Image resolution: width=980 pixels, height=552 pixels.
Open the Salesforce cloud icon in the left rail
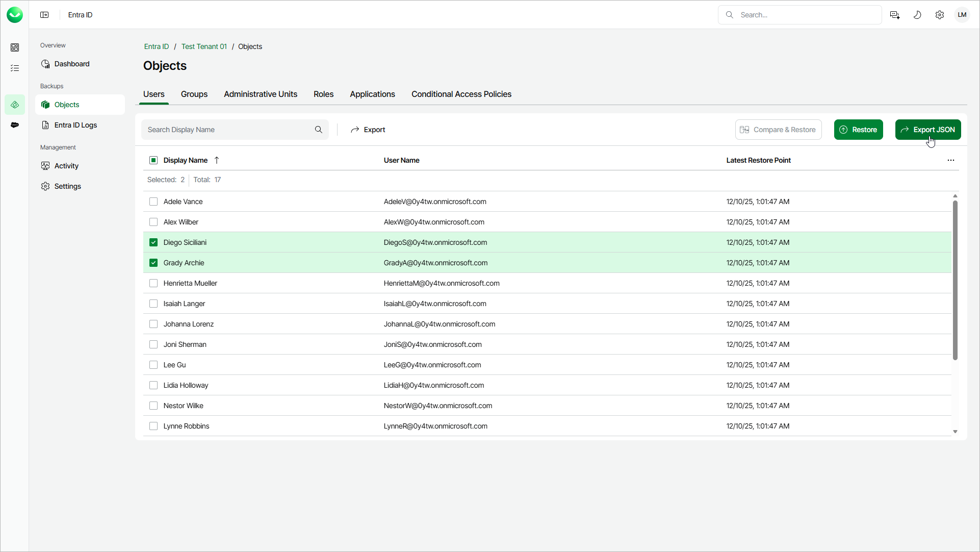pyautogui.click(x=15, y=125)
